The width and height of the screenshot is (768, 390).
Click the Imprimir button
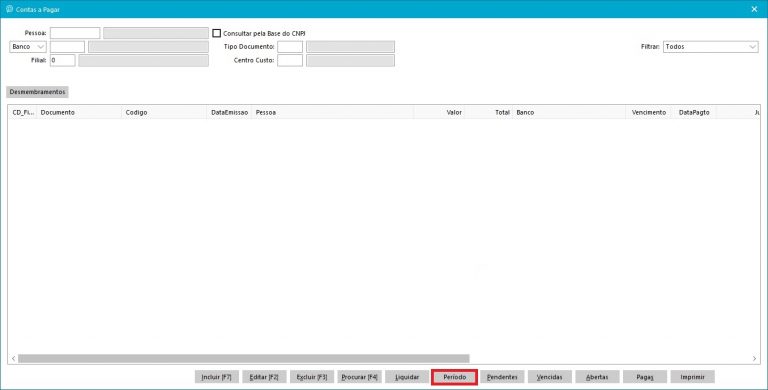coord(692,377)
